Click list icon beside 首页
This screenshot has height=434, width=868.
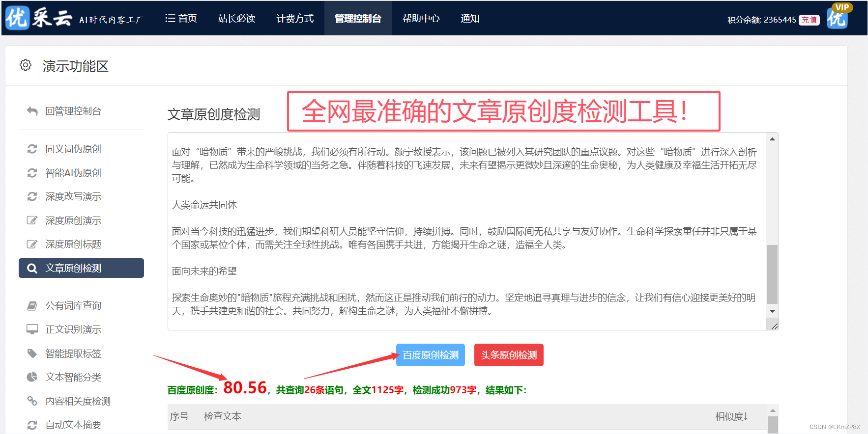(170, 18)
